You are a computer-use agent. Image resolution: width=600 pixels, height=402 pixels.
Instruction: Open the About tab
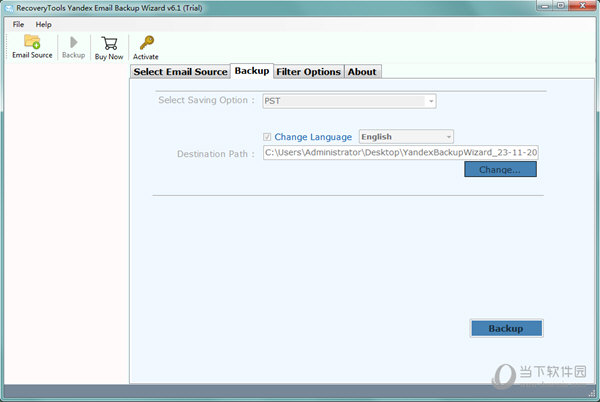(x=362, y=72)
